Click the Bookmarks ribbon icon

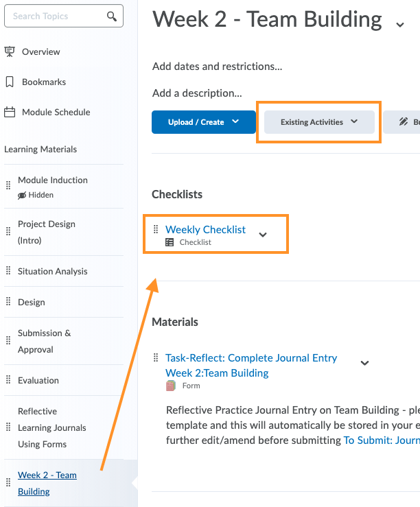10,82
